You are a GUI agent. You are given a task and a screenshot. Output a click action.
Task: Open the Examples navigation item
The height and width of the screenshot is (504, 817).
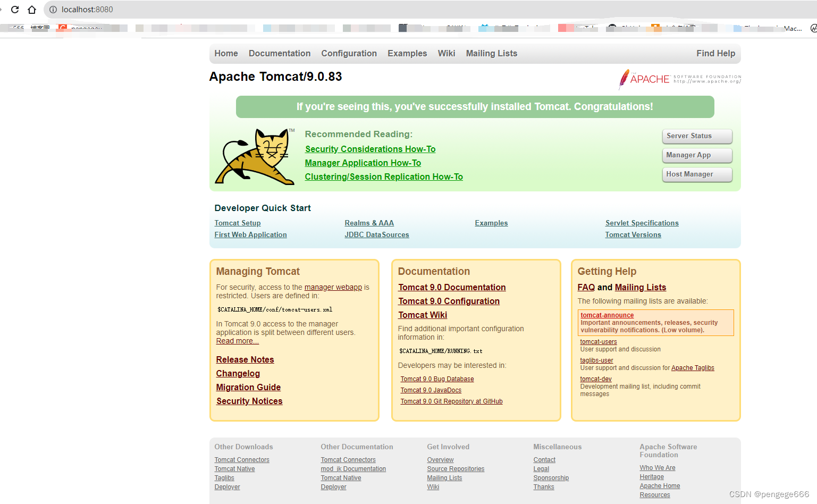(x=407, y=53)
